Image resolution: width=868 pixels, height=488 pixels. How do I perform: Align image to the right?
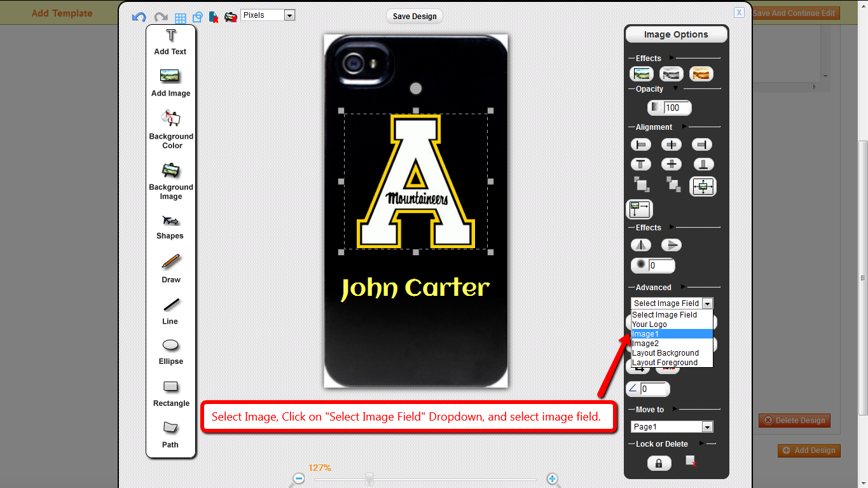coord(702,144)
